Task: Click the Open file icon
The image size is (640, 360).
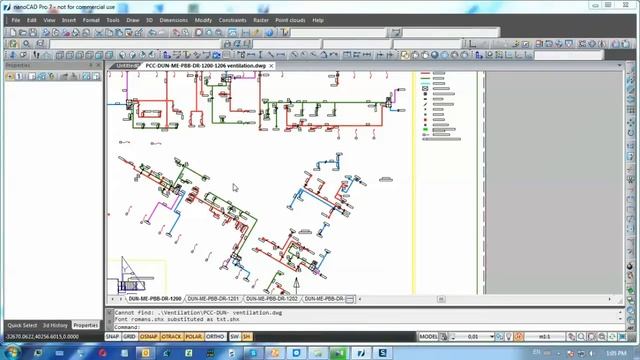Action: click(x=23, y=32)
